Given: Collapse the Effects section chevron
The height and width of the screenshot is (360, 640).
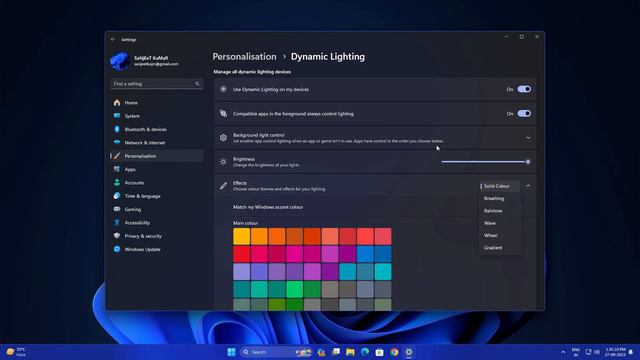Looking at the screenshot, I should [x=528, y=186].
